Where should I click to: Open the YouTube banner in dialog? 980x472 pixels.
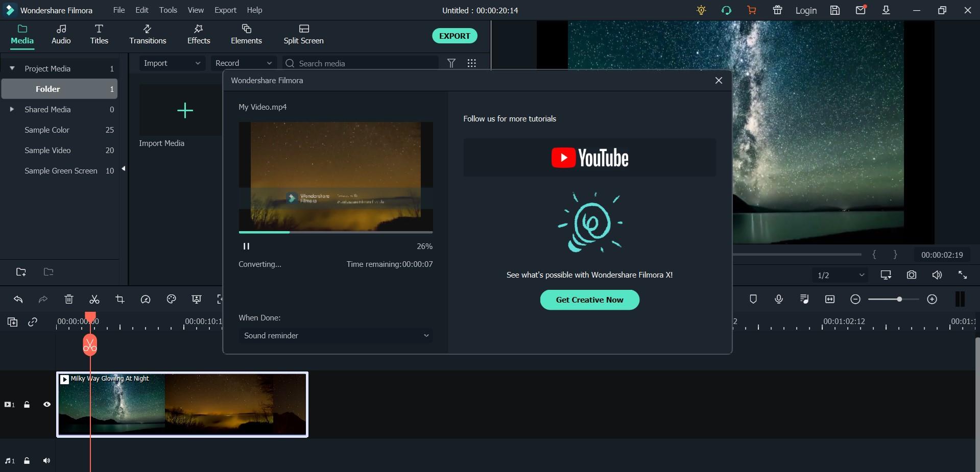click(x=590, y=158)
